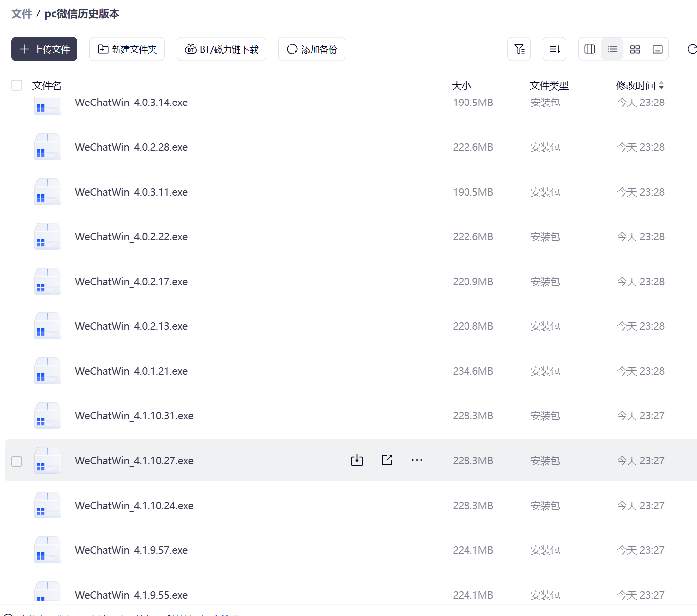Create a new folder

click(127, 49)
